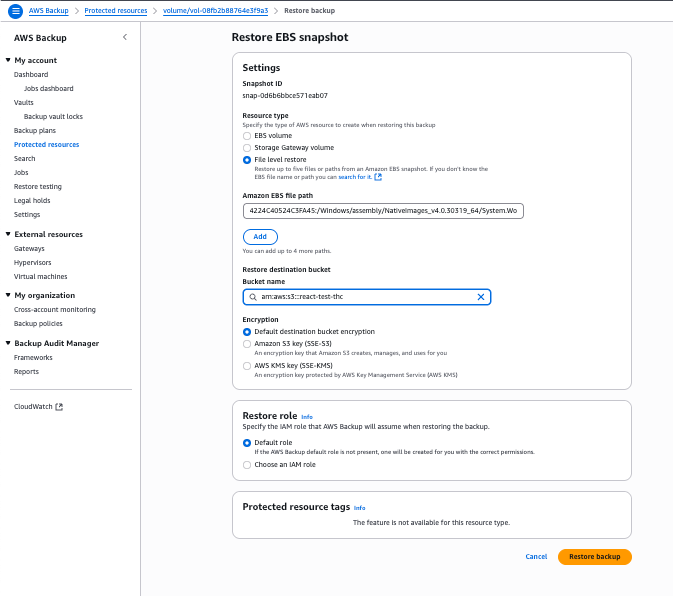Choose AWS KMS key (SSE-KMS) encryption

click(x=247, y=366)
